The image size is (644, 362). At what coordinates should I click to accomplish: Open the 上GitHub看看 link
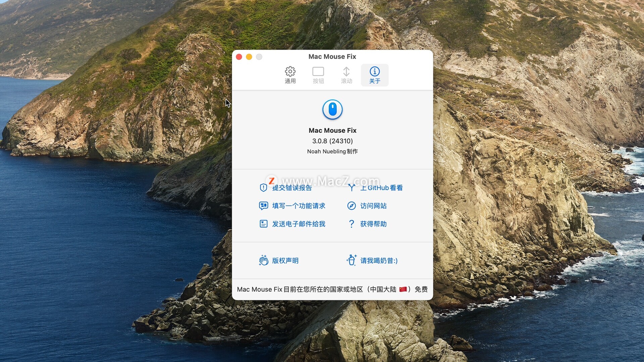pos(381,188)
